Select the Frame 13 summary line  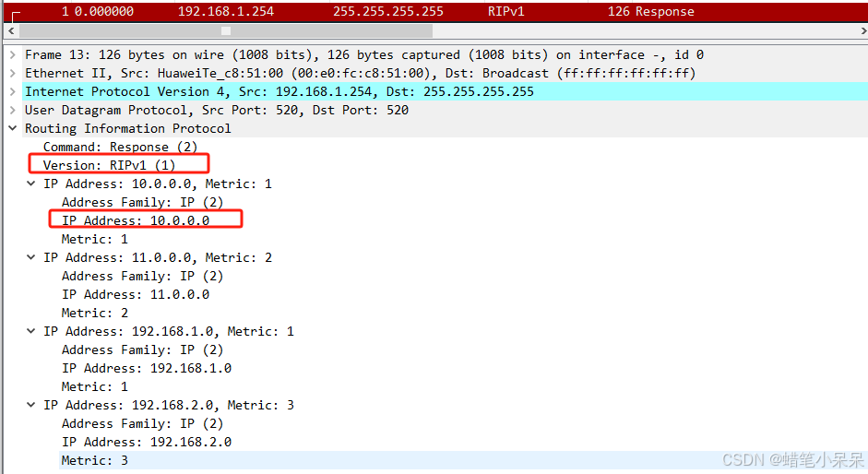point(364,54)
